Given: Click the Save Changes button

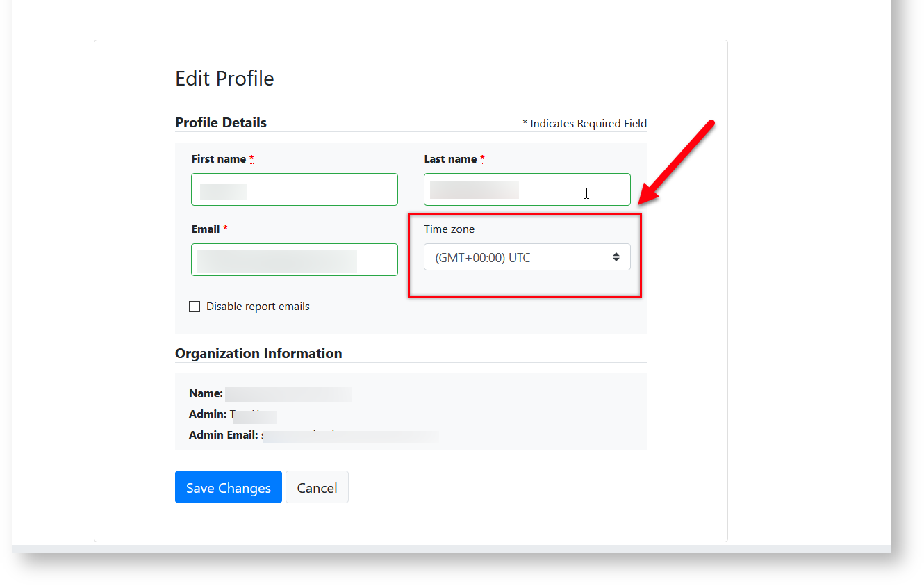Looking at the screenshot, I should (228, 487).
